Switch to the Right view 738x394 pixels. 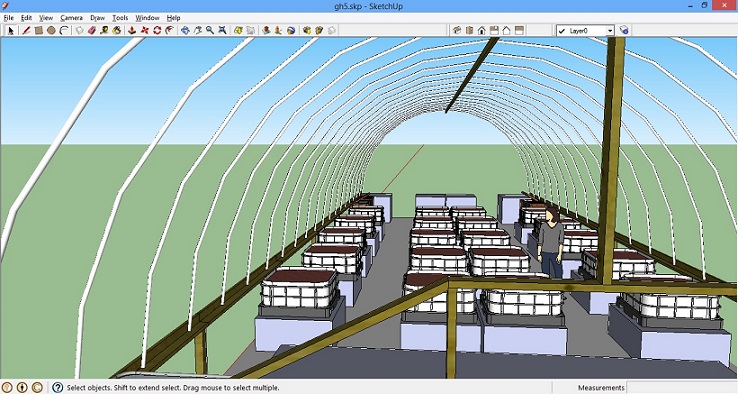(494, 30)
